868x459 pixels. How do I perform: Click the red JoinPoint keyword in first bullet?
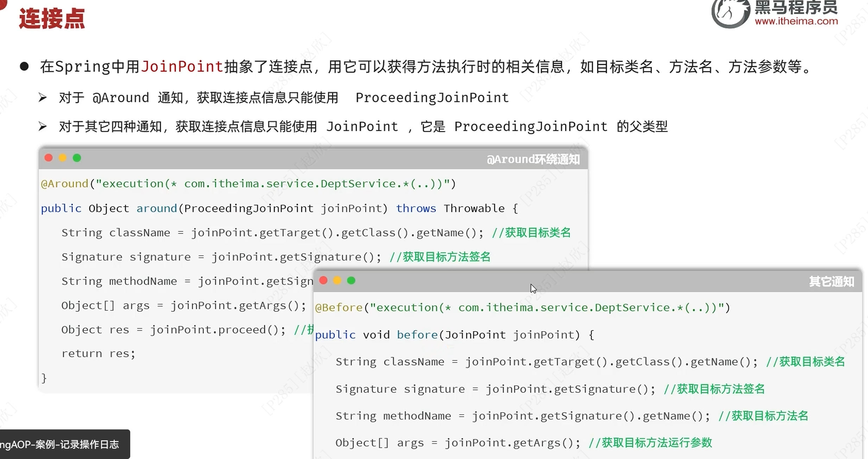click(182, 67)
